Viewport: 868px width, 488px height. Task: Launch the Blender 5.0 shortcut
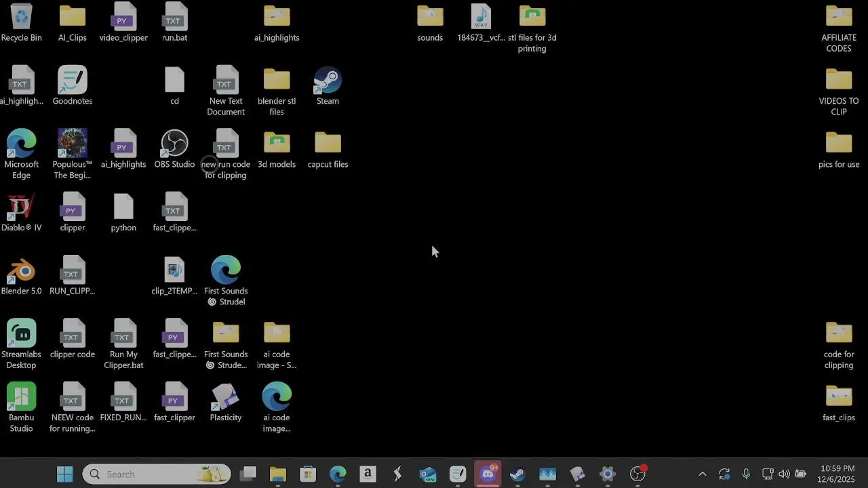pyautogui.click(x=22, y=275)
